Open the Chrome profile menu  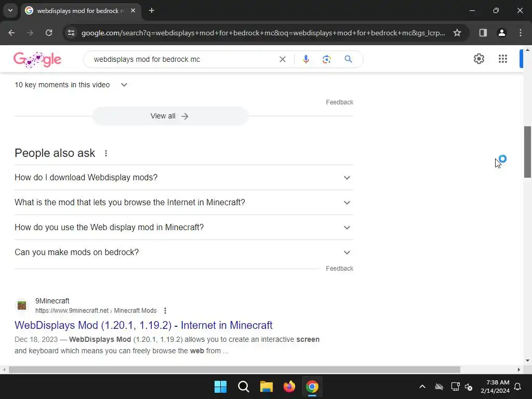point(501,33)
